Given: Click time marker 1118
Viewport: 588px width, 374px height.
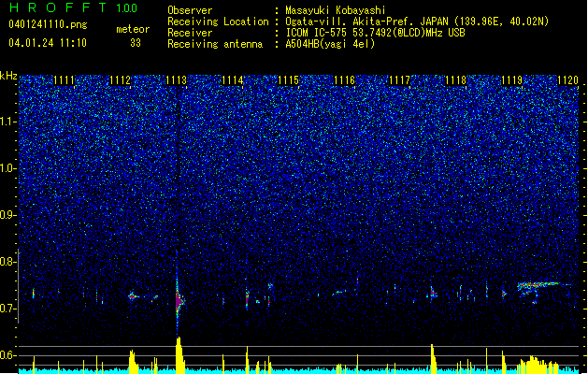Looking at the screenshot, I should tap(455, 80).
